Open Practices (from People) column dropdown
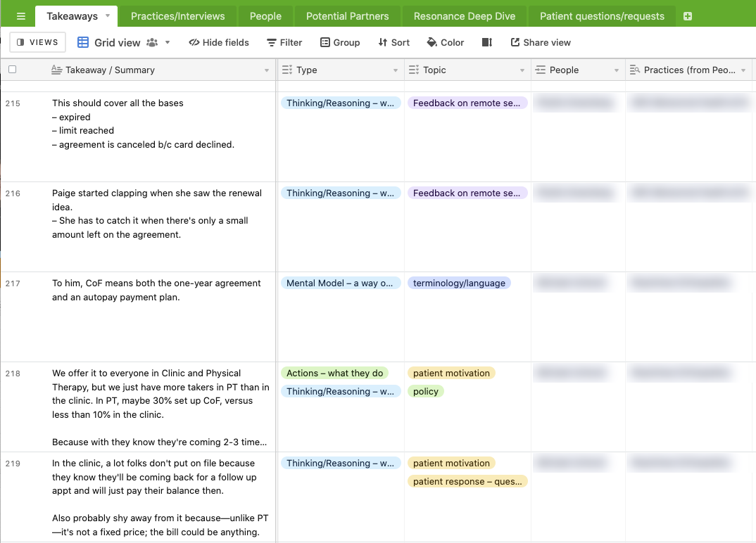This screenshot has height=543, width=756. [x=743, y=70]
